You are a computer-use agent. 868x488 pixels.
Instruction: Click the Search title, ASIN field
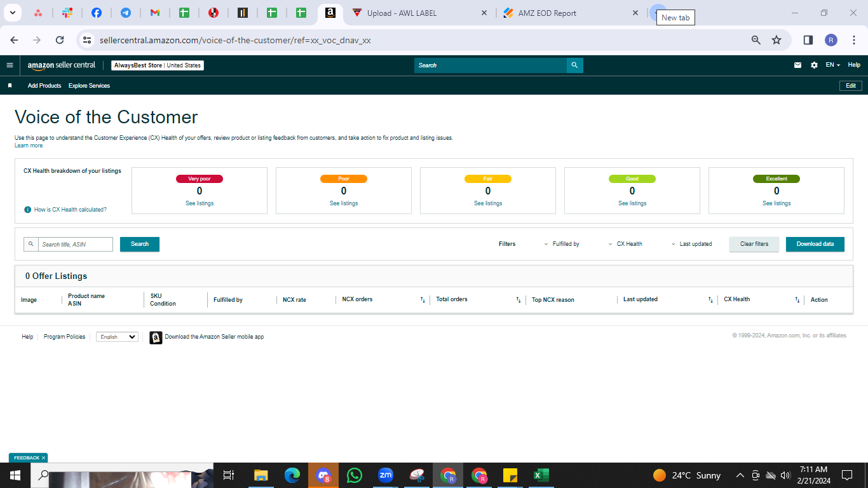(75, 244)
